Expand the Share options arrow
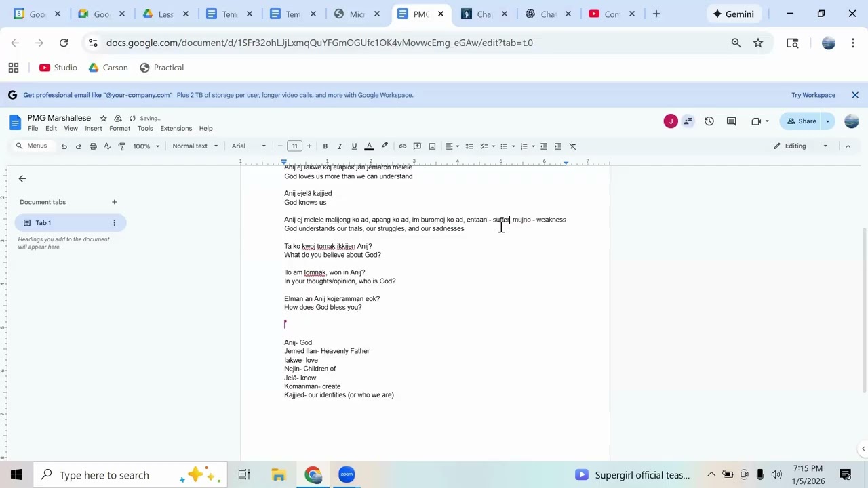Screen dimensions: 868x488 (827, 121)
